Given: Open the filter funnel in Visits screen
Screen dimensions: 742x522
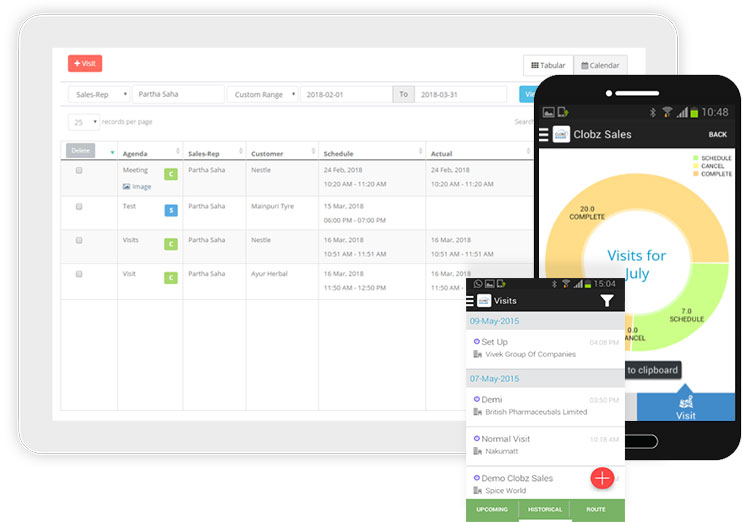Looking at the screenshot, I should [607, 301].
